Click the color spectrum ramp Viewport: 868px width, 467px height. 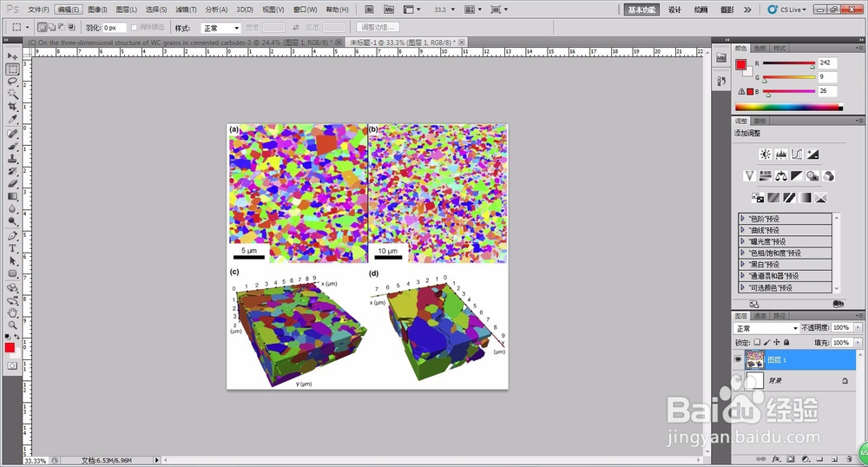coord(788,108)
